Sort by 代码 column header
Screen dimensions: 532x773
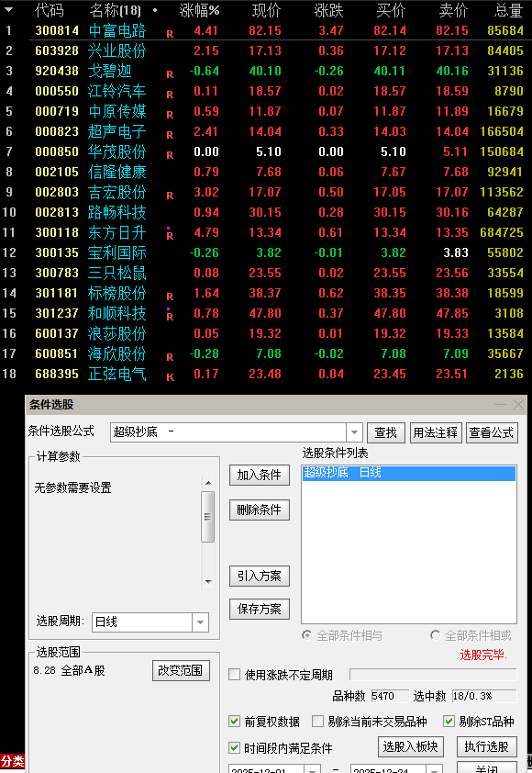click(50, 10)
